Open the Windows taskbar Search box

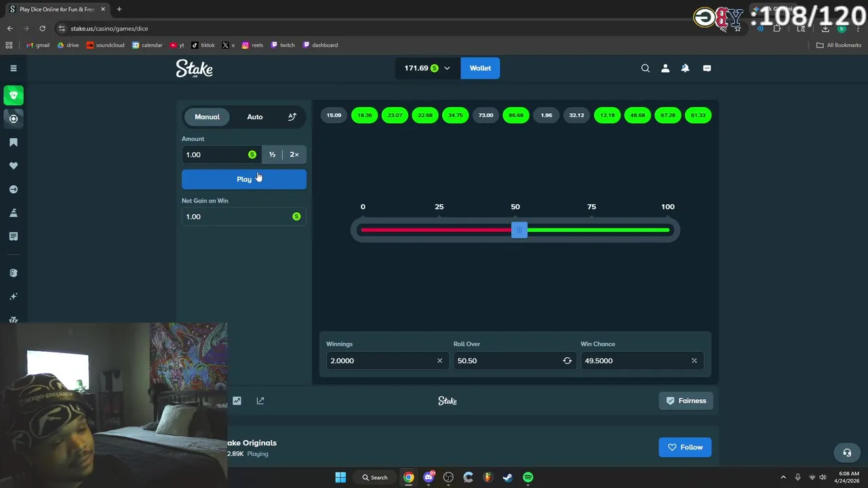coord(375,477)
